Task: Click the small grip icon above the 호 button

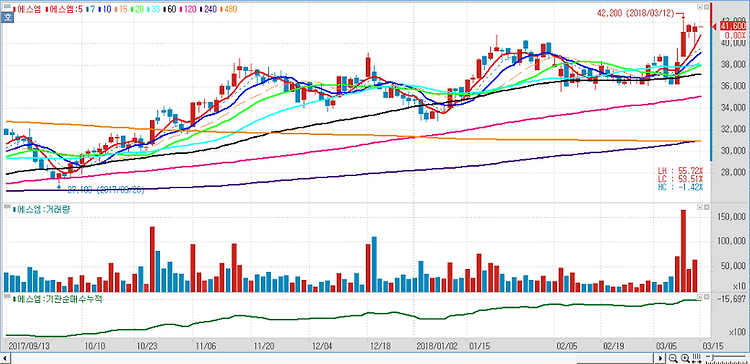Action: [7, 7]
